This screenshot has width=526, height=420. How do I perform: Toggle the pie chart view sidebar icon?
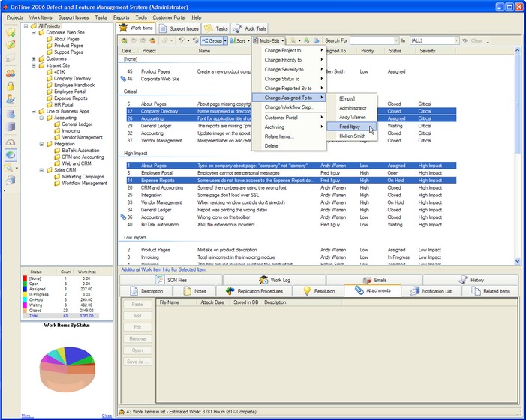11,155
